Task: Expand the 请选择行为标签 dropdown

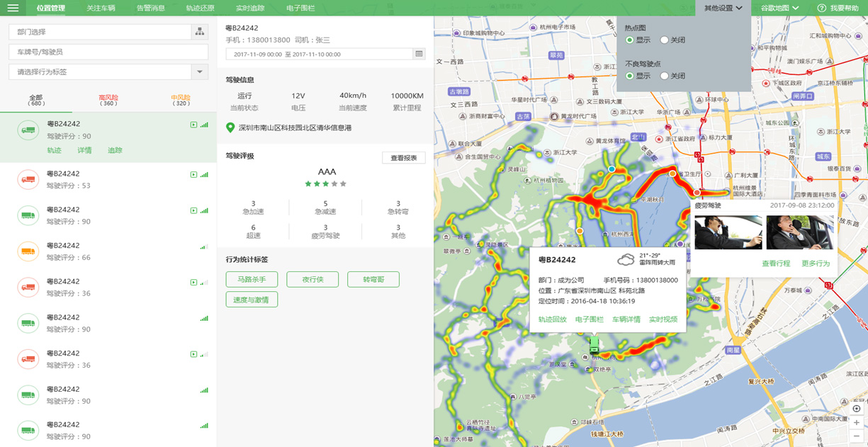Action: 200,72
